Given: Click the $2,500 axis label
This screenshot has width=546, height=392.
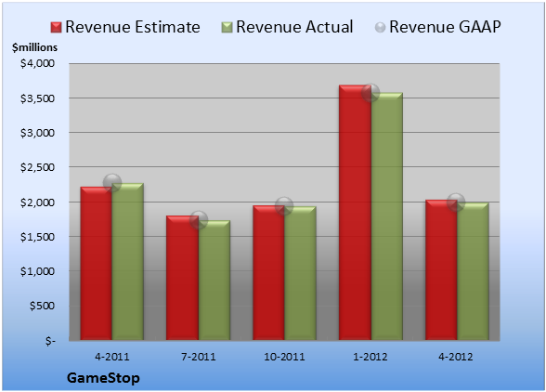Looking at the screenshot, I should (37, 167).
